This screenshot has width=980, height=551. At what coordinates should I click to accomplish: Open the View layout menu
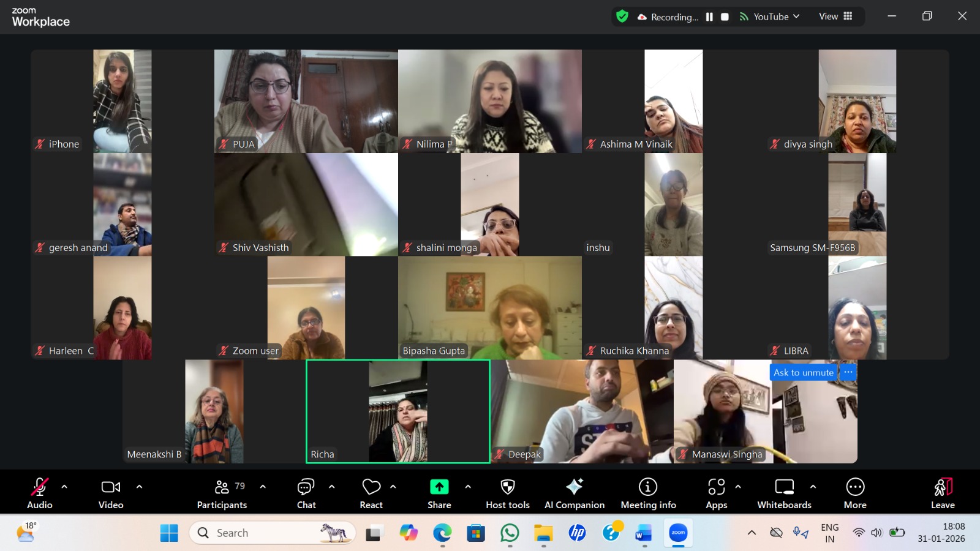[835, 17]
